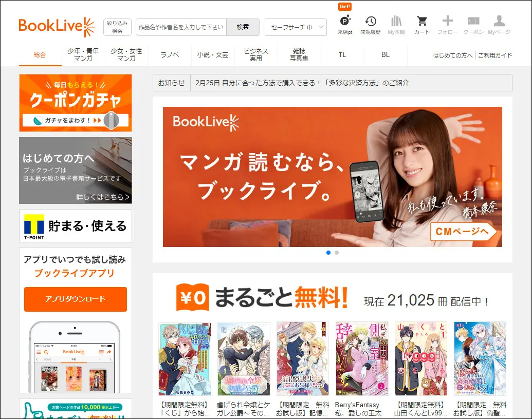Select the ビジネス実用 tab
The image size is (532, 419).
point(256,54)
